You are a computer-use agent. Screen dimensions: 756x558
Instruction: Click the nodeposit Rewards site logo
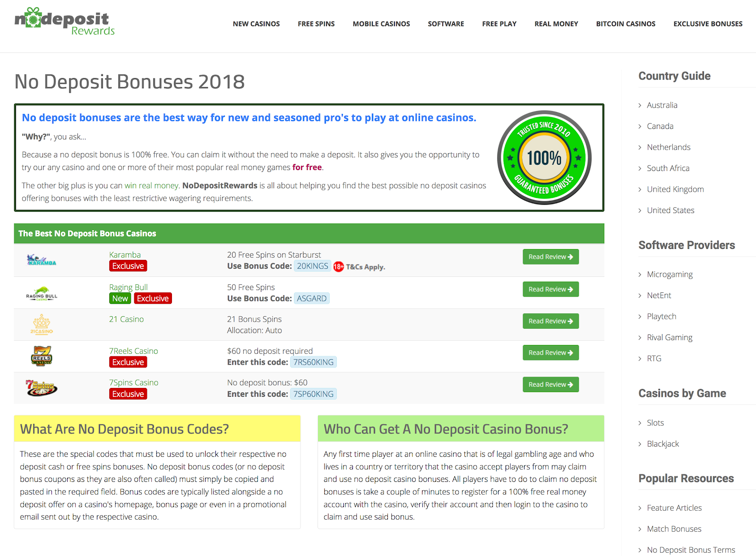pos(65,22)
